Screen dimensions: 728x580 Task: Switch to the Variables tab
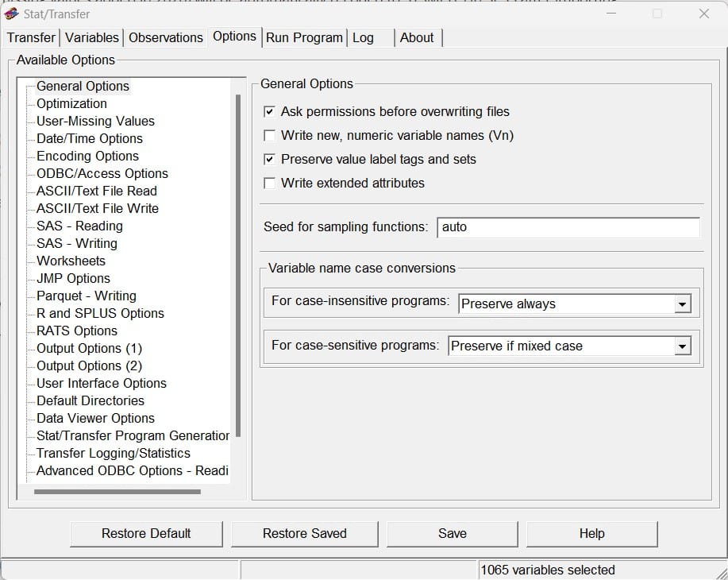tap(92, 37)
